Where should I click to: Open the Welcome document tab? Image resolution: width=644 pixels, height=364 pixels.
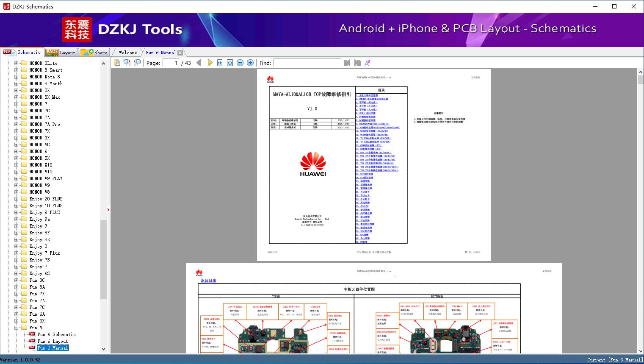[x=128, y=53]
